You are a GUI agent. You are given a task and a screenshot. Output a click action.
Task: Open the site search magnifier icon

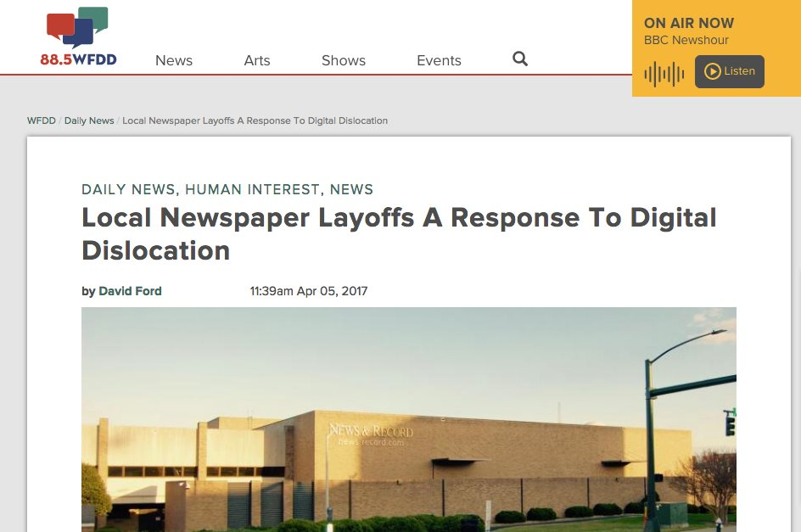(519, 59)
